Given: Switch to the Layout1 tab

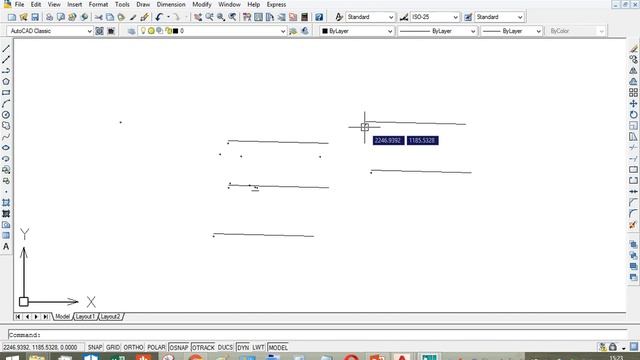Looking at the screenshot, I should point(85,317).
